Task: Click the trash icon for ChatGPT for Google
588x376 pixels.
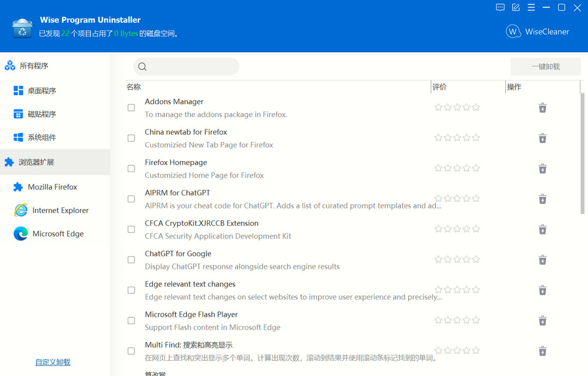Action: 542,260
